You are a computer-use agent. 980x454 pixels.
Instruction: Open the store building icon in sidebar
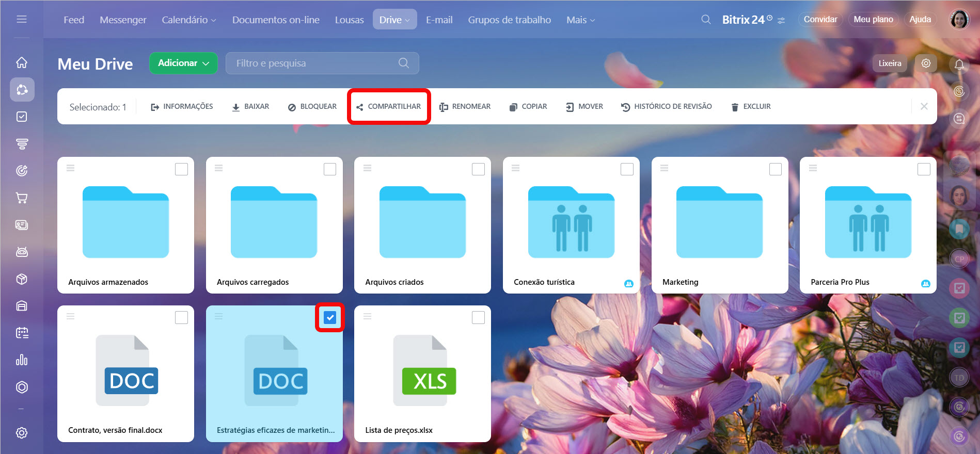coord(22,306)
